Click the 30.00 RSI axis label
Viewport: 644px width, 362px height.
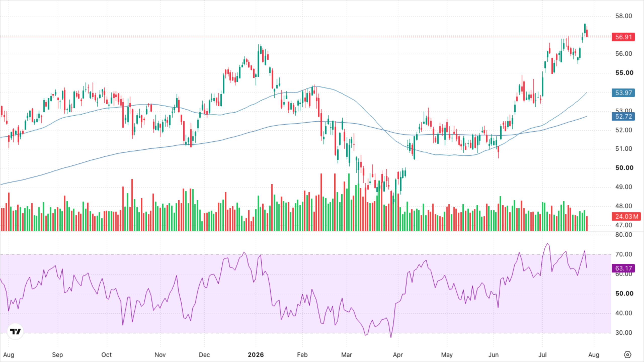(624, 333)
